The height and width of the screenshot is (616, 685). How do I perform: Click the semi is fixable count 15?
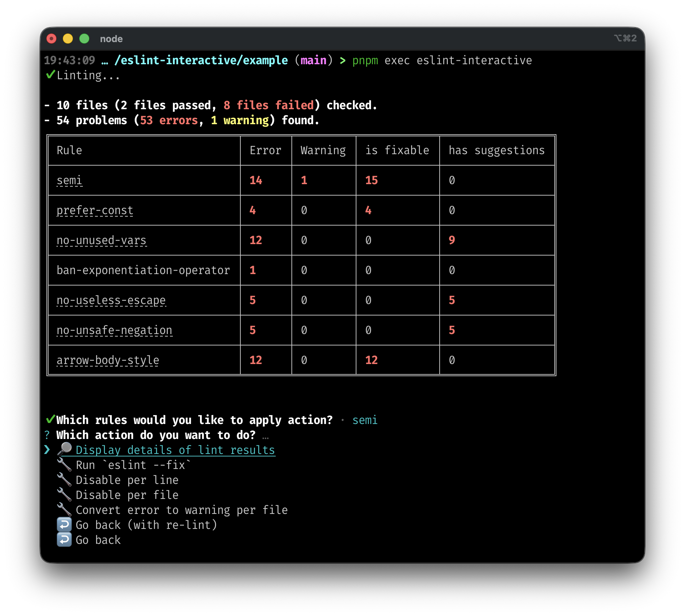(x=371, y=180)
